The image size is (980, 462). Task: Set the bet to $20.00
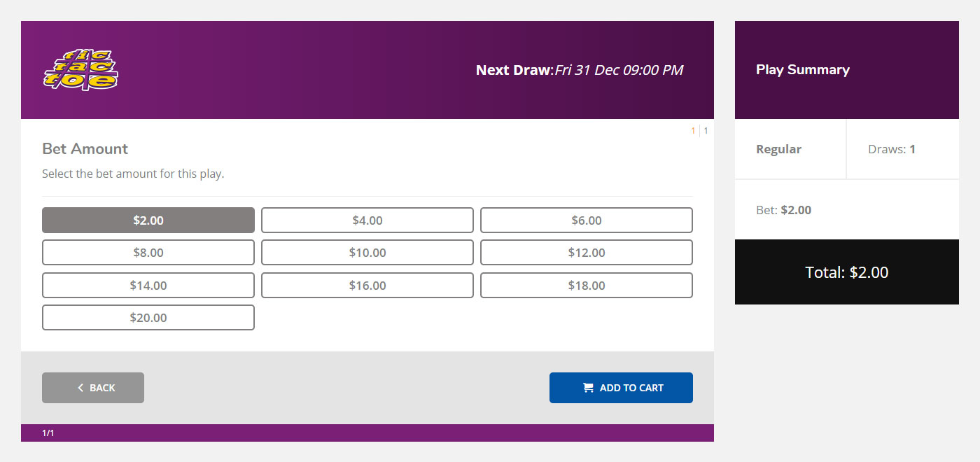coord(148,317)
